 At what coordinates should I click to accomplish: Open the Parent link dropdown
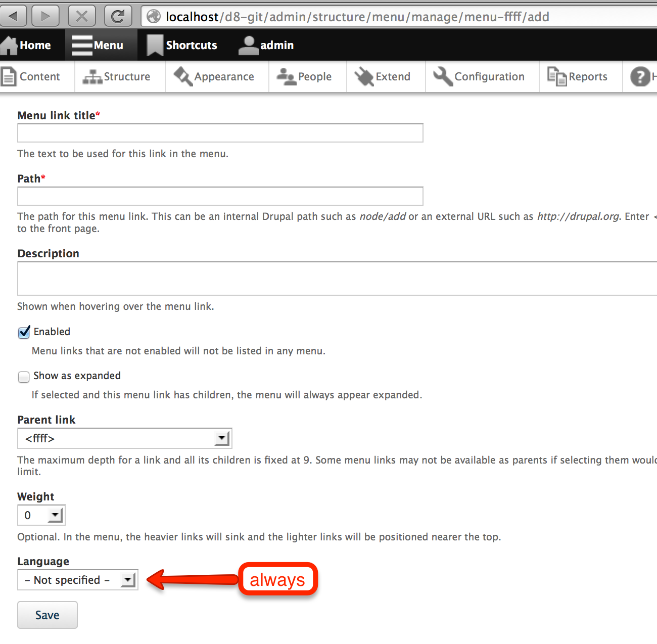(x=125, y=438)
